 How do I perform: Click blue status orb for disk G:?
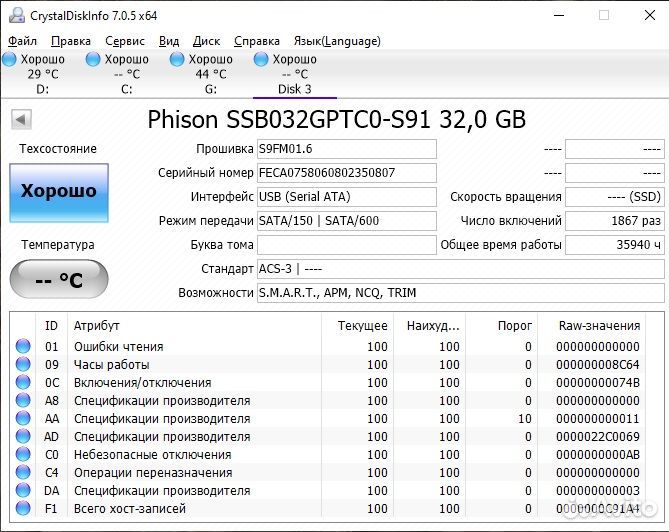[x=177, y=59]
